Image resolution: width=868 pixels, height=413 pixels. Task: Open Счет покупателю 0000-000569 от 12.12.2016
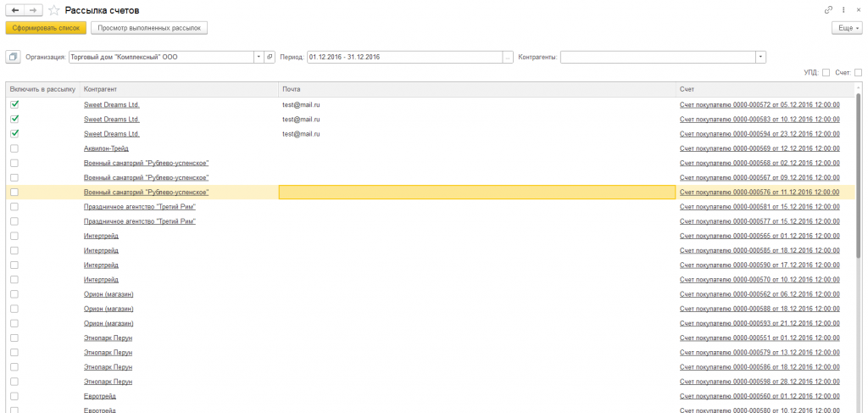[x=759, y=148]
